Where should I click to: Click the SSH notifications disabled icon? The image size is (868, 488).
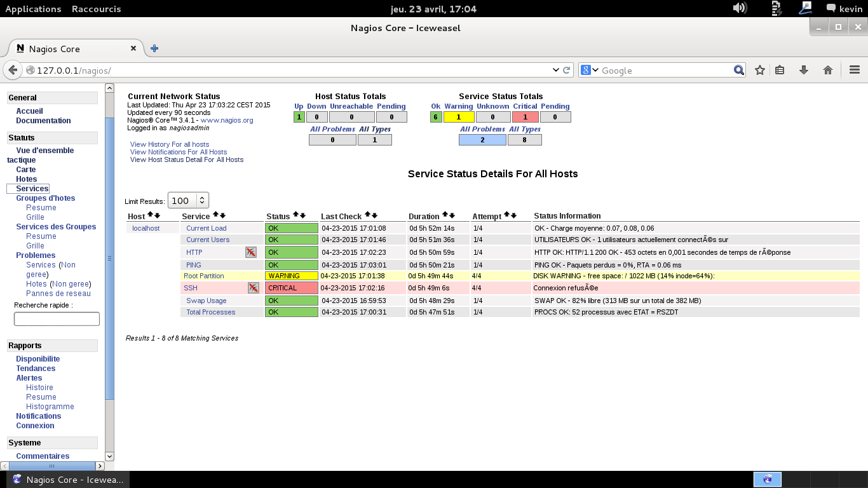[x=254, y=288]
